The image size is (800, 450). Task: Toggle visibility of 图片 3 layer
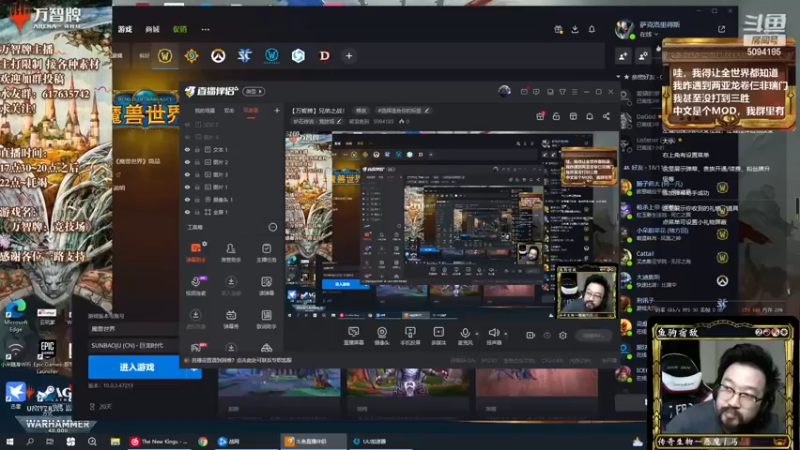(187, 174)
